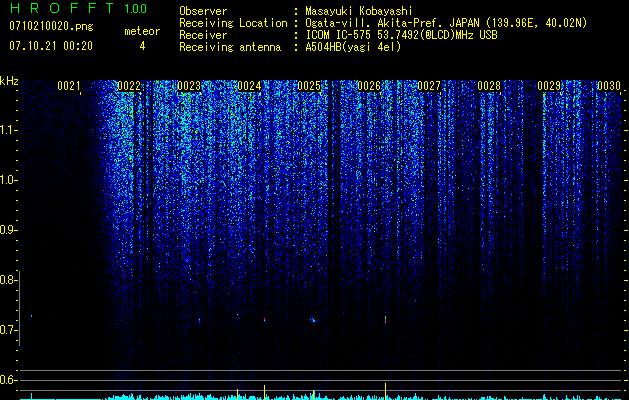Click the 0022 time marker
Viewport: 629px width, 400px height.
coord(129,86)
